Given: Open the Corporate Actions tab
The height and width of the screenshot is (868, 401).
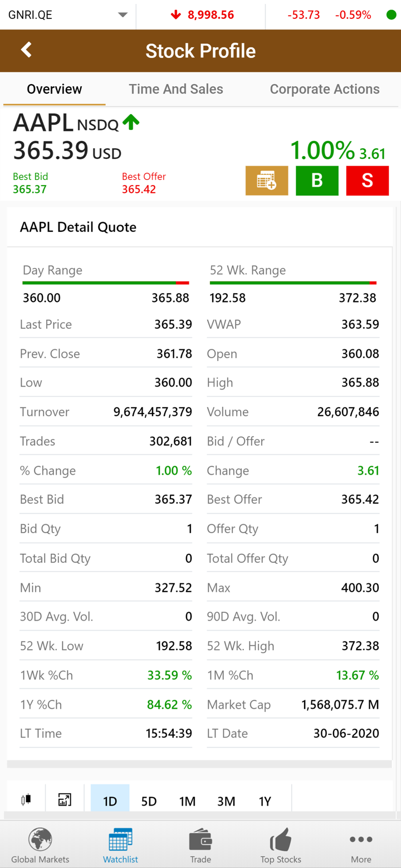Looking at the screenshot, I should [x=325, y=89].
